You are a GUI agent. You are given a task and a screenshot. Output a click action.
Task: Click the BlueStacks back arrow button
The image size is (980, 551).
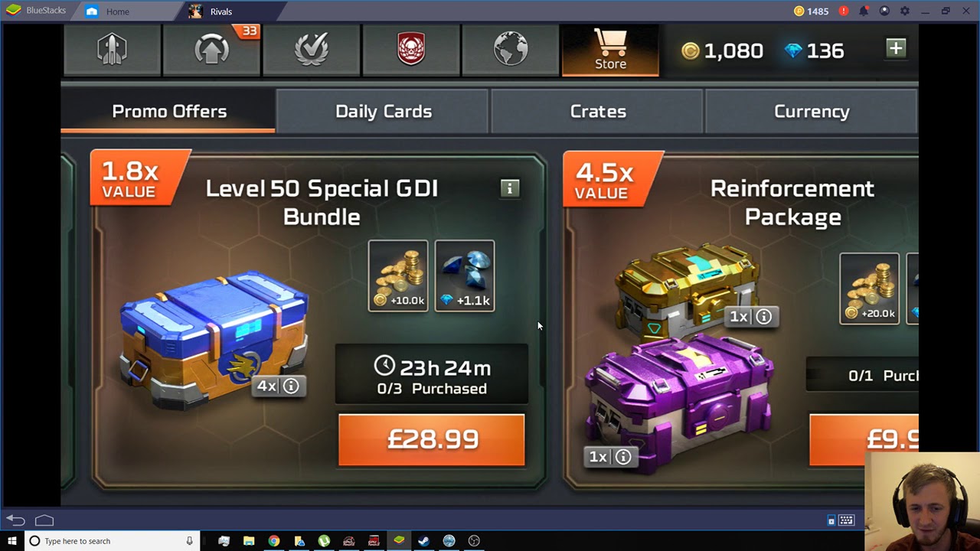click(16, 520)
